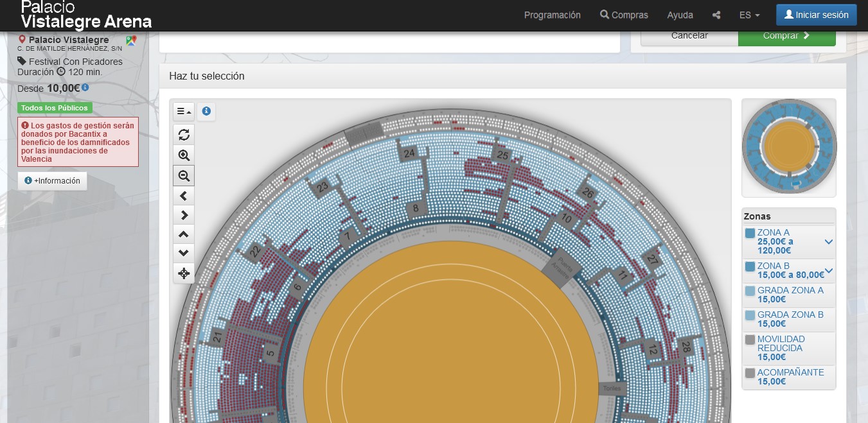The height and width of the screenshot is (423, 868).
Task: Click the arena overview minimap thumbnail
Action: pyautogui.click(x=788, y=148)
